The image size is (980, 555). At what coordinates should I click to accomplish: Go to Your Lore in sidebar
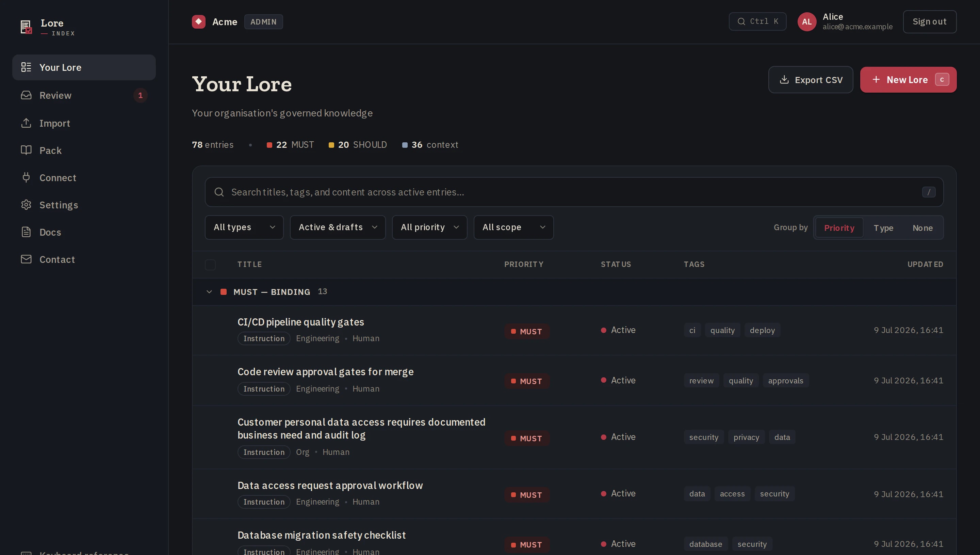pos(84,67)
